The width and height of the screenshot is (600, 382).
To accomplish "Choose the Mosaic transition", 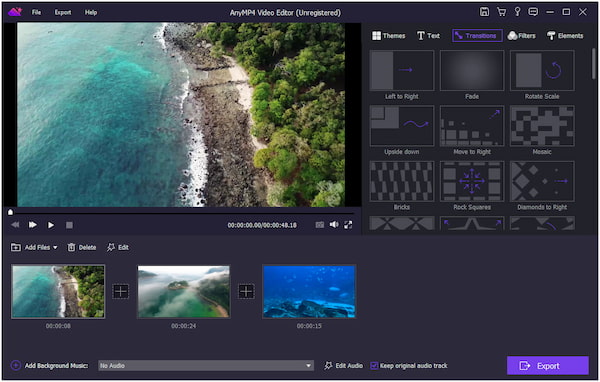I will [542, 126].
